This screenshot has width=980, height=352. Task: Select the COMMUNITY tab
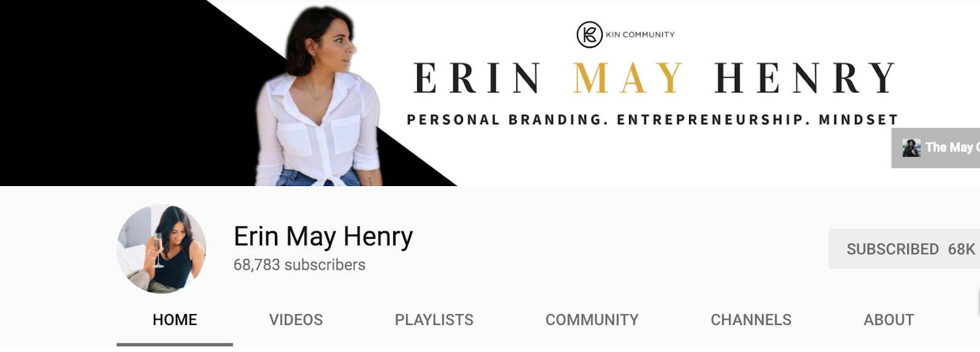click(592, 320)
